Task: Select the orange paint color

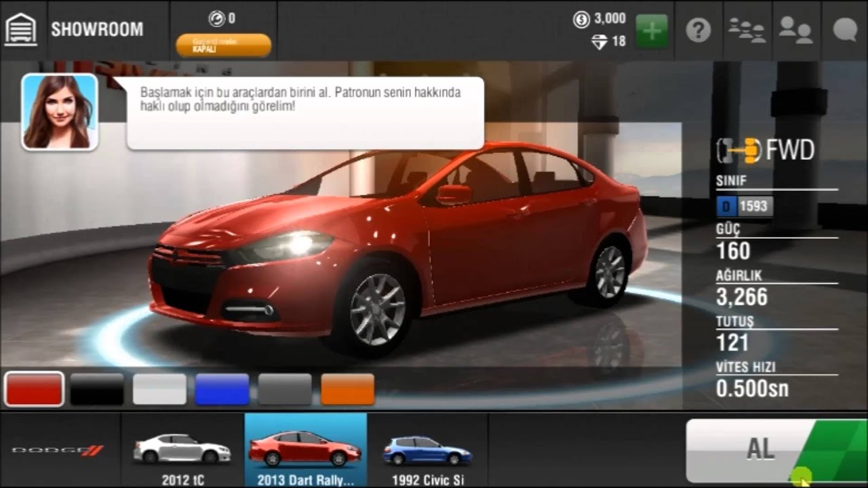Action: (x=348, y=389)
